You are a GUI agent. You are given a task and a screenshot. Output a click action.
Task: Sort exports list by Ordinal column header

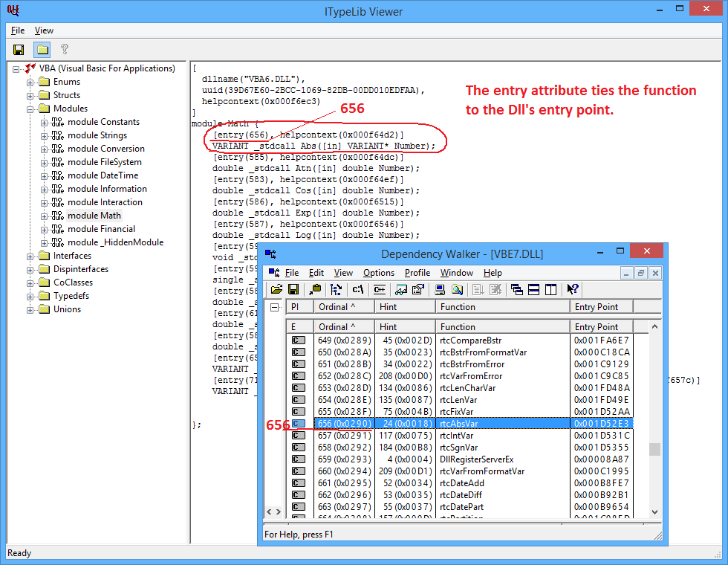[344, 326]
